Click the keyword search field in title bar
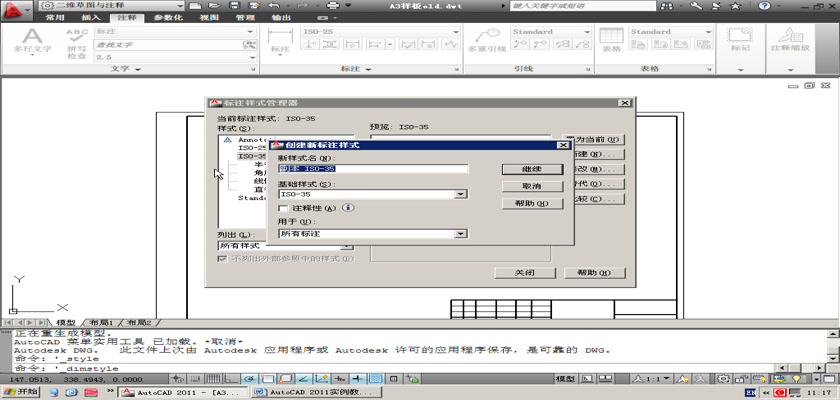 (x=583, y=6)
